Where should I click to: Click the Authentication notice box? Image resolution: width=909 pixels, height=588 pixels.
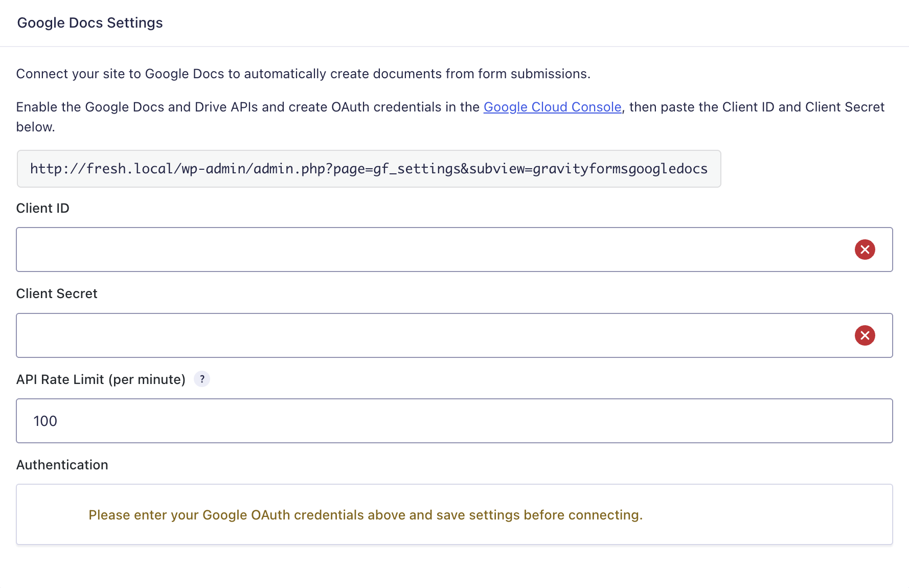click(x=454, y=514)
